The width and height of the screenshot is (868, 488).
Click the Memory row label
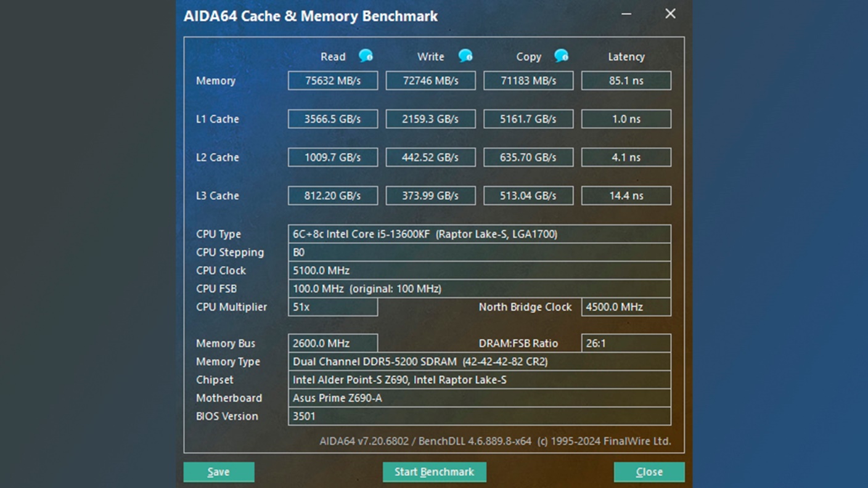[216, 81]
